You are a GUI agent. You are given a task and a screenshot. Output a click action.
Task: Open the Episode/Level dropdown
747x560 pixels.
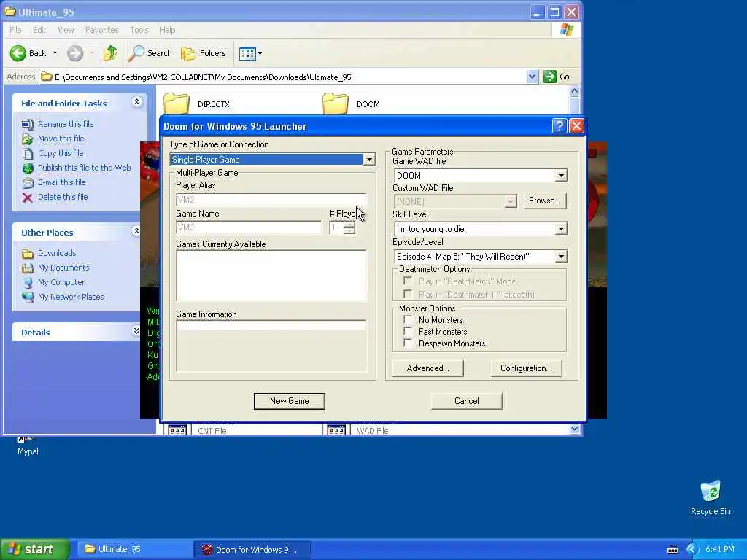click(x=561, y=257)
